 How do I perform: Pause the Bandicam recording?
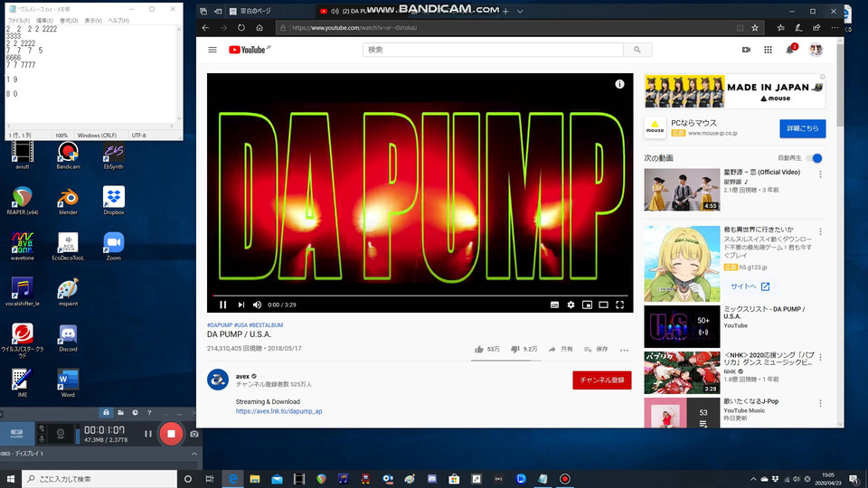[147, 434]
